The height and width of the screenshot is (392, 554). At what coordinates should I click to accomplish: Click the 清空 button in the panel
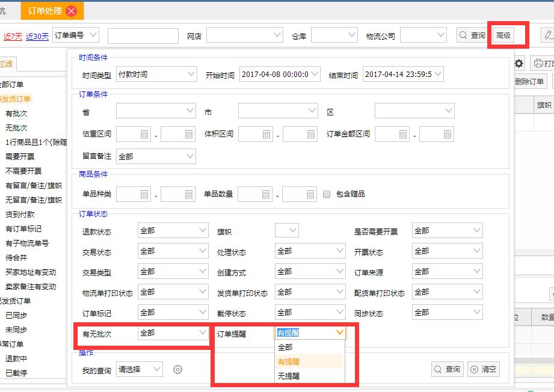(x=484, y=369)
